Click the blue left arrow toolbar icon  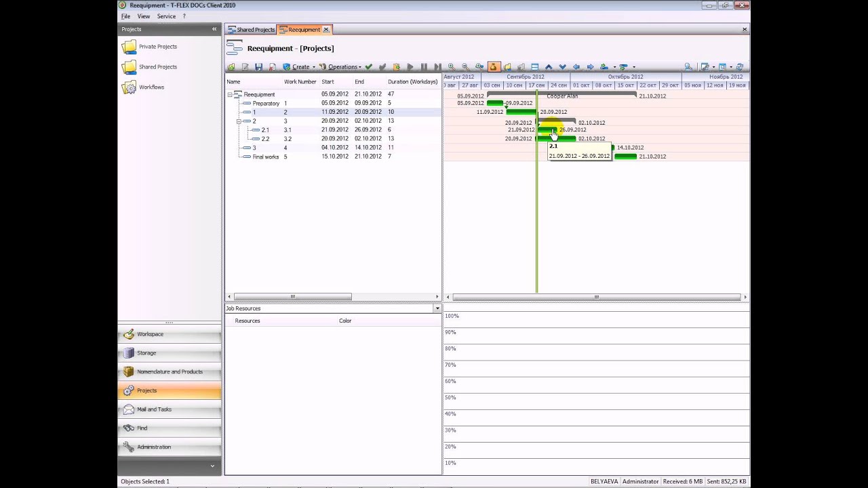pos(576,67)
